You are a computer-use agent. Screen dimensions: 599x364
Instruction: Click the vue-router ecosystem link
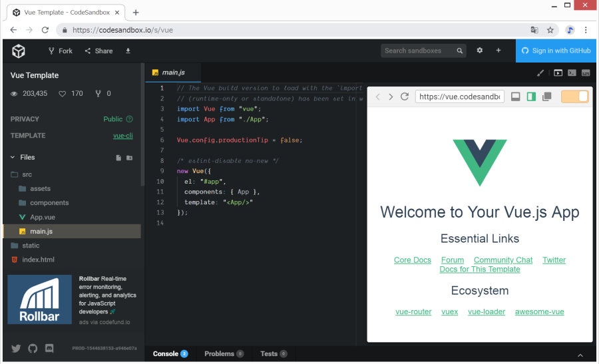click(413, 311)
